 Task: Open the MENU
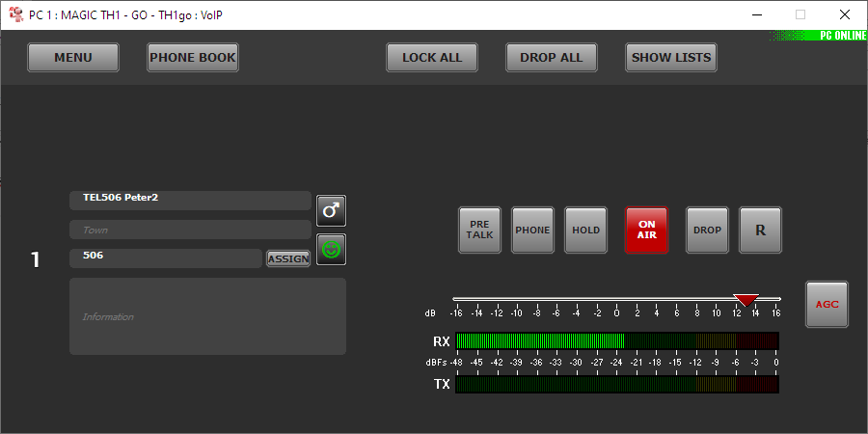pos(73,58)
